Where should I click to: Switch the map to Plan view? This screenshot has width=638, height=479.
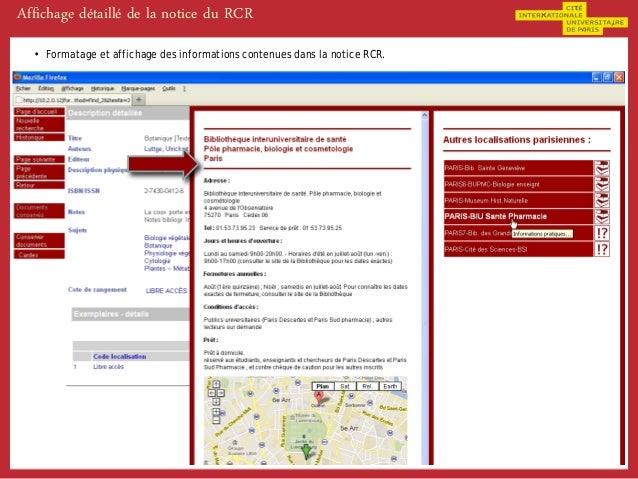(322, 386)
